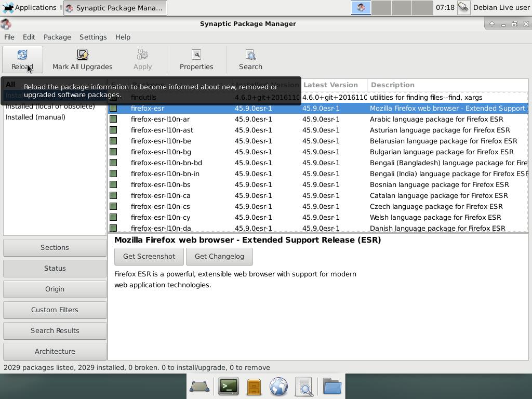532x399 pixels.
Task: Toggle status box of firefox-esr-l10n-bn-in
Action: (113, 174)
